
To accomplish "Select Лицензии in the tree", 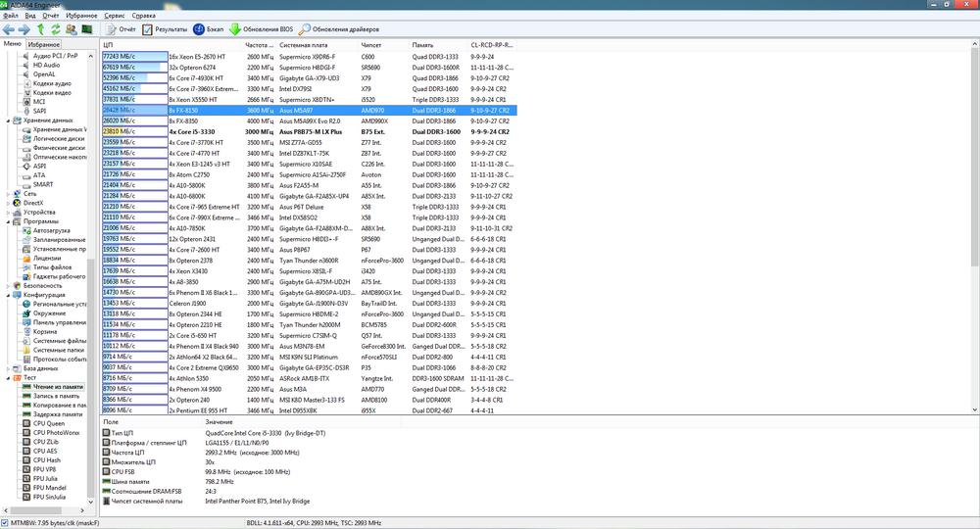I will (47, 258).
